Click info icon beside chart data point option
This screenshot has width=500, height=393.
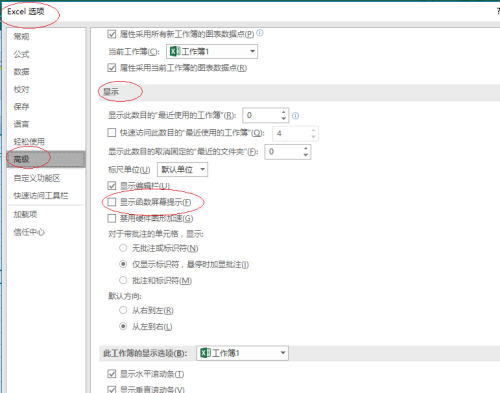pyautogui.click(x=260, y=33)
